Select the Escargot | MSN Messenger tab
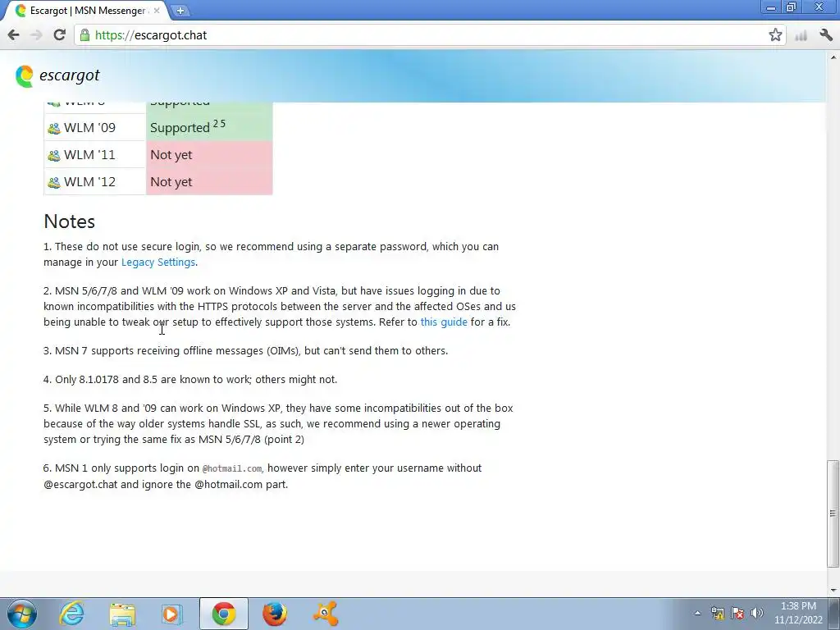Viewport: 840px width, 630px height. pyautogui.click(x=85, y=11)
